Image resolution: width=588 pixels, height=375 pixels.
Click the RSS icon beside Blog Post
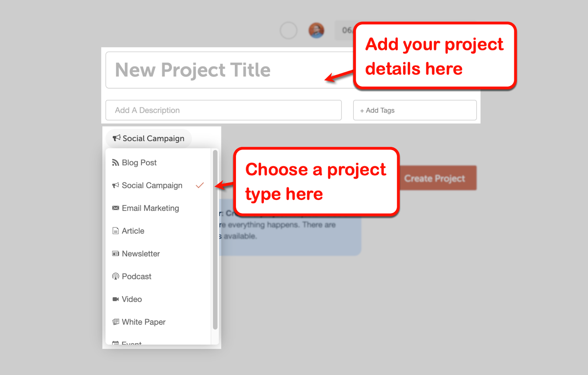[x=115, y=162]
